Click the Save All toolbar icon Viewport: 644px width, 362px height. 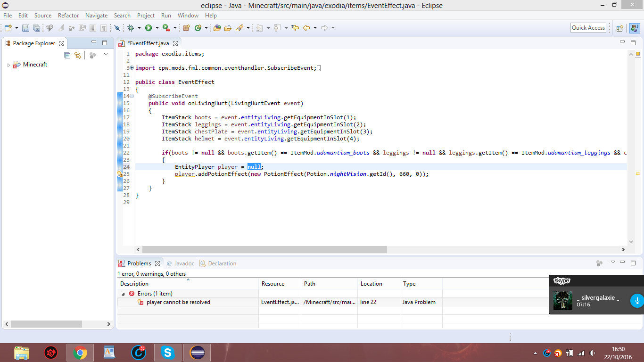pos(36,28)
